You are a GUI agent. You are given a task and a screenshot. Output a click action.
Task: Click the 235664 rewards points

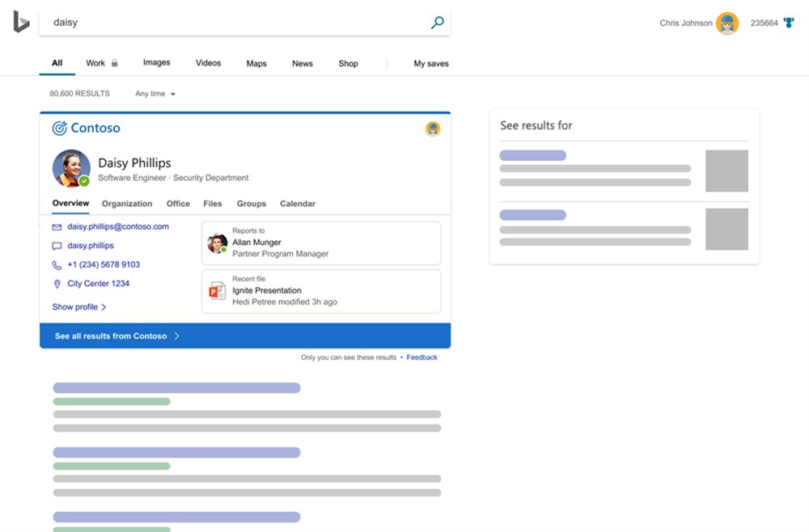tap(765, 23)
